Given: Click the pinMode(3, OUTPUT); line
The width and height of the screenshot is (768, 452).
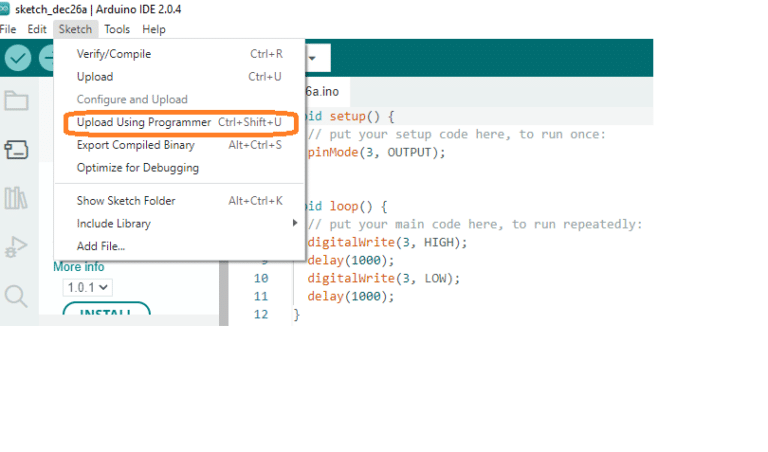Looking at the screenshot, I should pyautogui.click(x=376, y=152).
